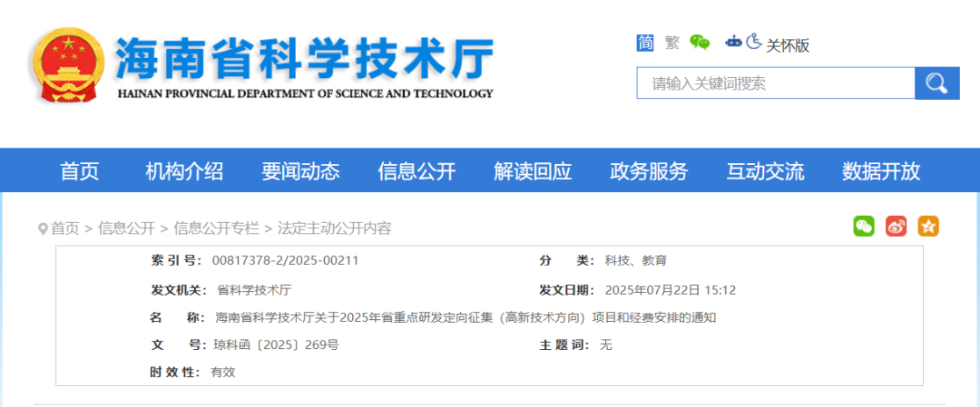Screen dimensions: 980x407
Task: Switch to Simplified Chinese (简) icon
Action: 645,43
